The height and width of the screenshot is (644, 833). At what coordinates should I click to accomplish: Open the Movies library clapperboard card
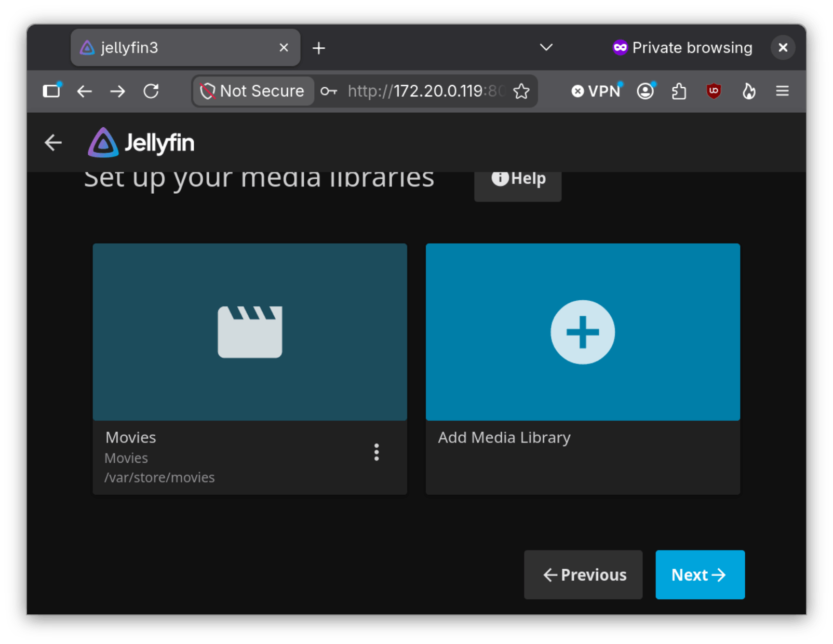250,332
